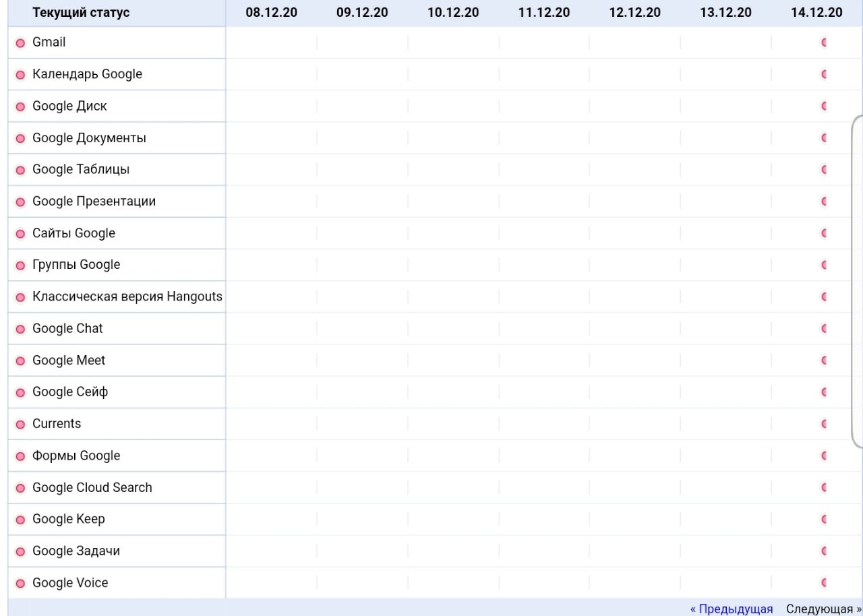Image resolution: width=863 pixels, height=616 pixels.
Task: Open 14.12.20 outage marker for Google Таблицы
Action: point(824,170)
